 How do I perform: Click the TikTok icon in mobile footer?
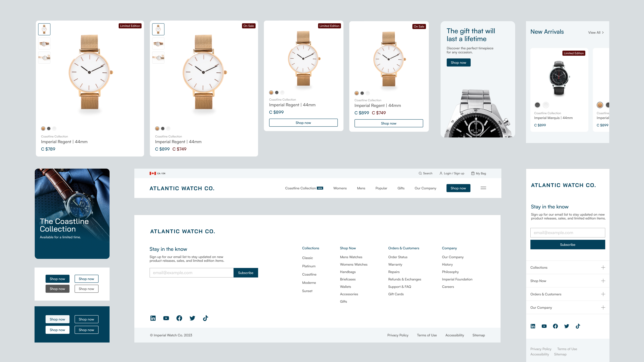(x=578, y=326)
